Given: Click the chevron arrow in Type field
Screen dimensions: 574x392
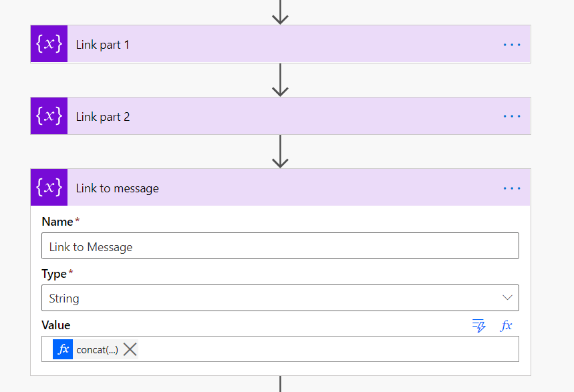Looking at the screenshot, I should (507, 298).
